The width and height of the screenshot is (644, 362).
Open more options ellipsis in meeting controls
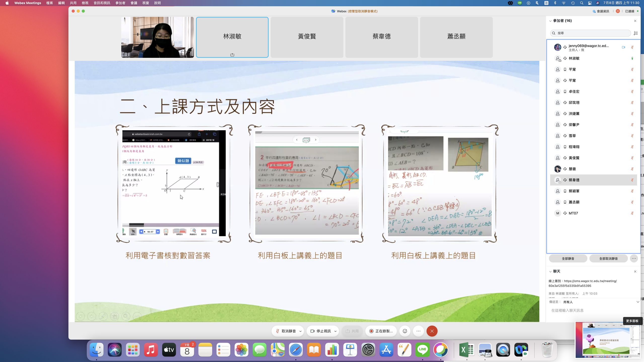tap(418, 331)
